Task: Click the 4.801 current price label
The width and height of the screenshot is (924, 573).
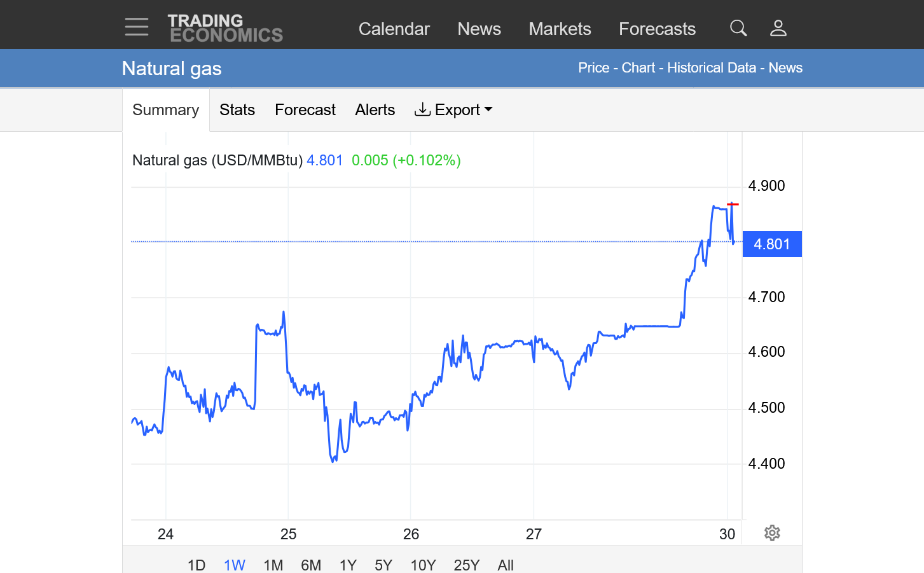Action: 771,244
